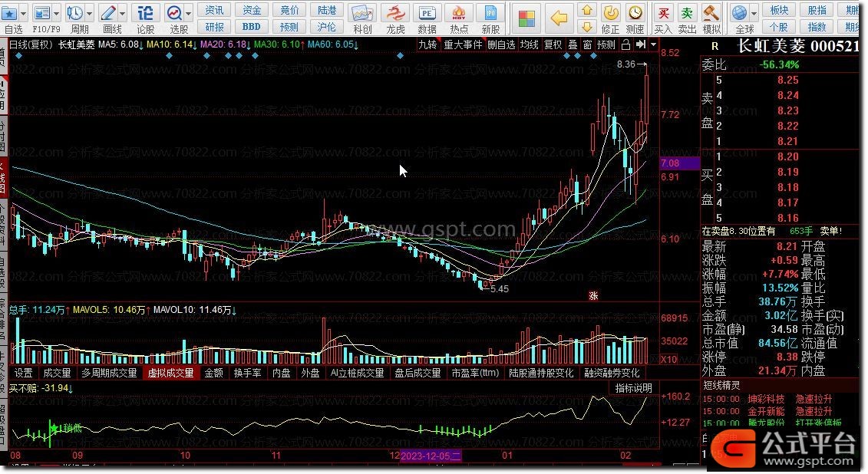Switch to the 换手率 turnover tab
The height and width of the screenshot is (474, 868).
point(247,373)
